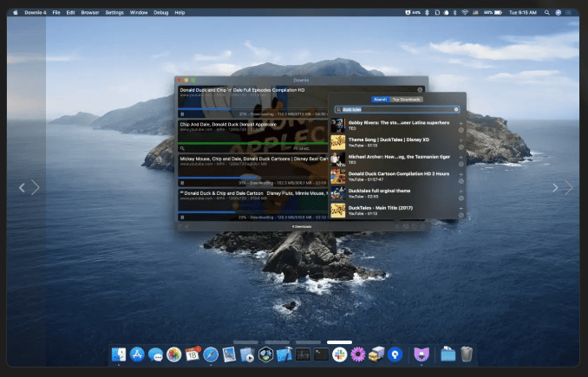Open Gabby Rivera result via compass icon
588x377 pixels.
click(461, 130)
